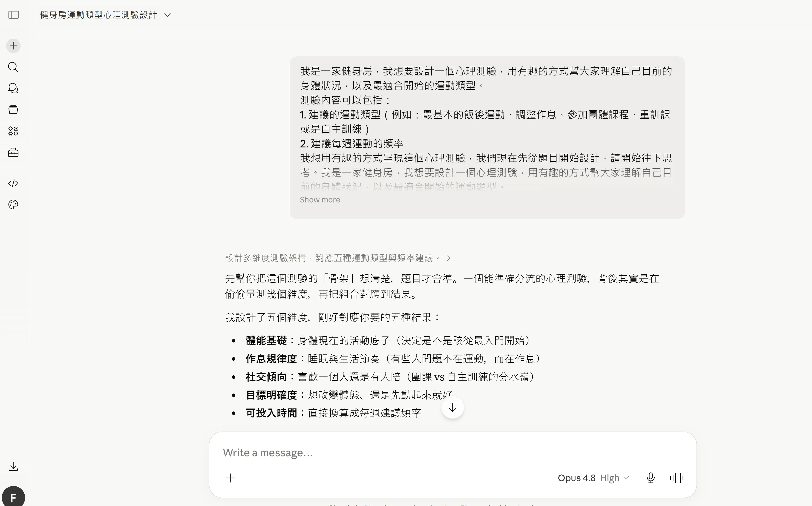Image resolution: width=812 pixels, height=506 pixels.
Task: Expand the thinking summary 設計多維度測驗架構
Action: coord(338,258)
